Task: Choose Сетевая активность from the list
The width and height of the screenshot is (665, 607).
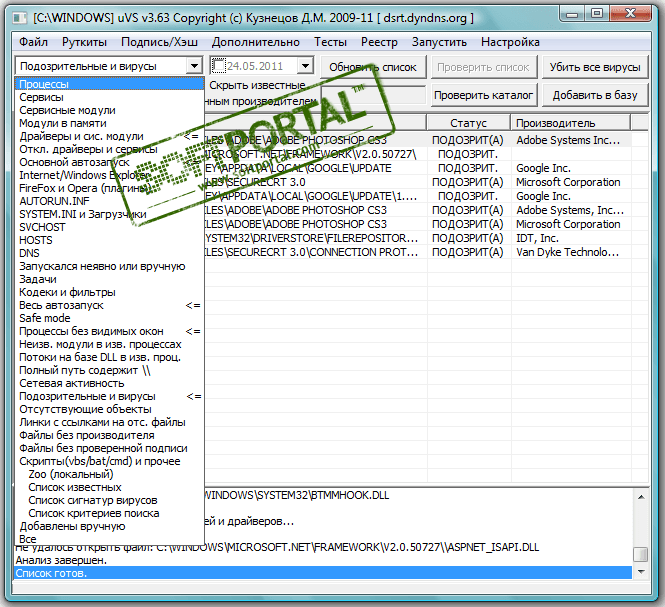Action: [109, 383]
